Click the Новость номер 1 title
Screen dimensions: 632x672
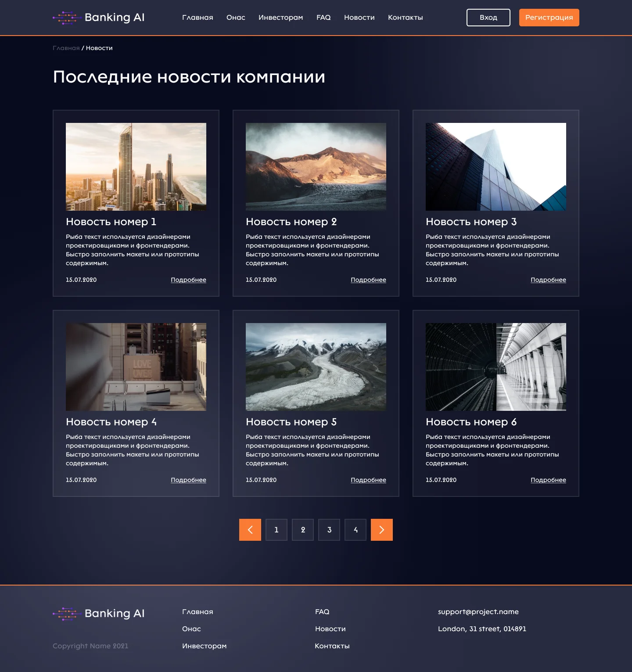point(111,222)
